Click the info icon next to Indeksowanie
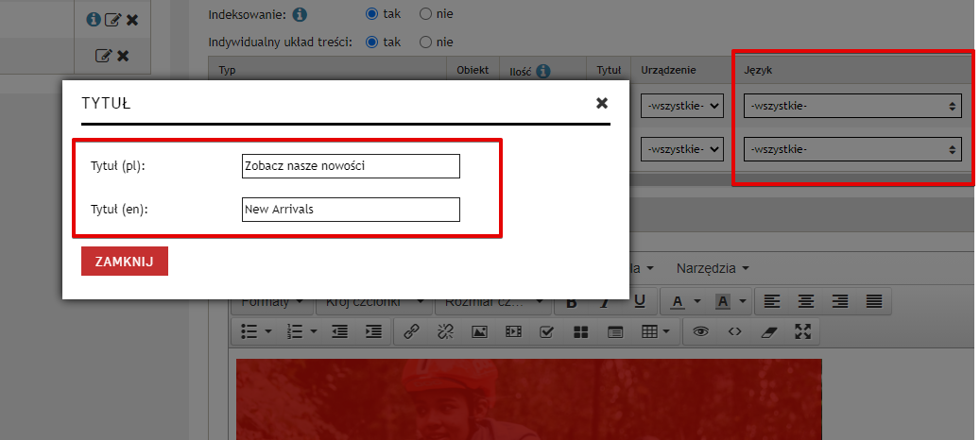 tap(300, 14)
